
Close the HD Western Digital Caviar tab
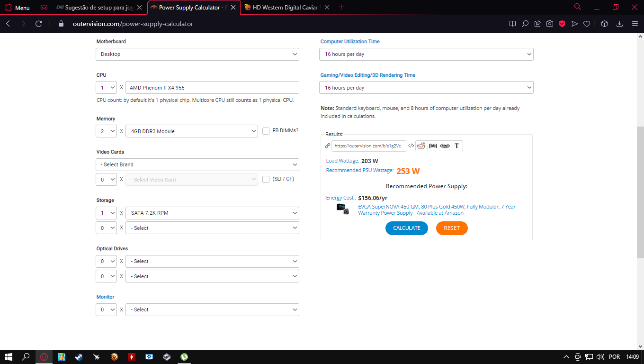[x=327, y=8]
